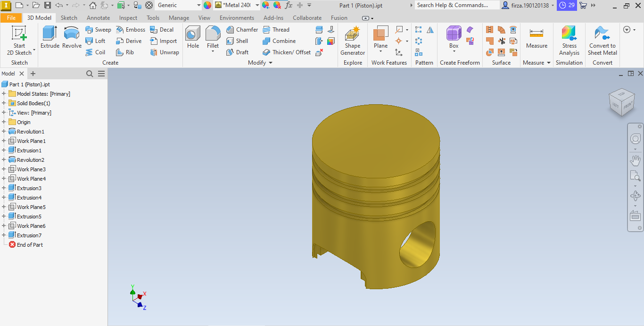Image resolution: width=644 pixels, height=326 pixels.
Task: Expand the Revolution1 feature node
Action: tap(4, 132)
